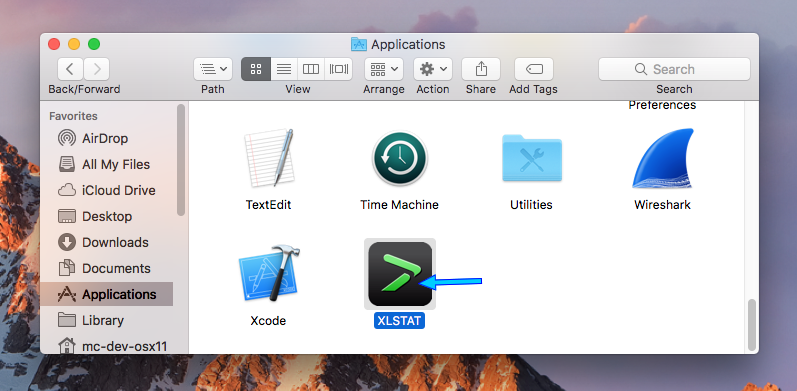Open the XLSTAT application icon

(x=400, y=274)
